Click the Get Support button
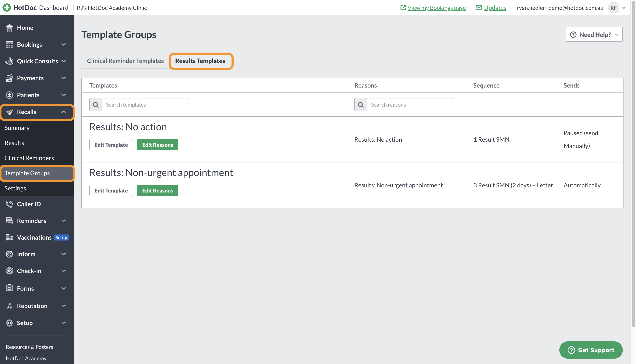 [591, 350]
